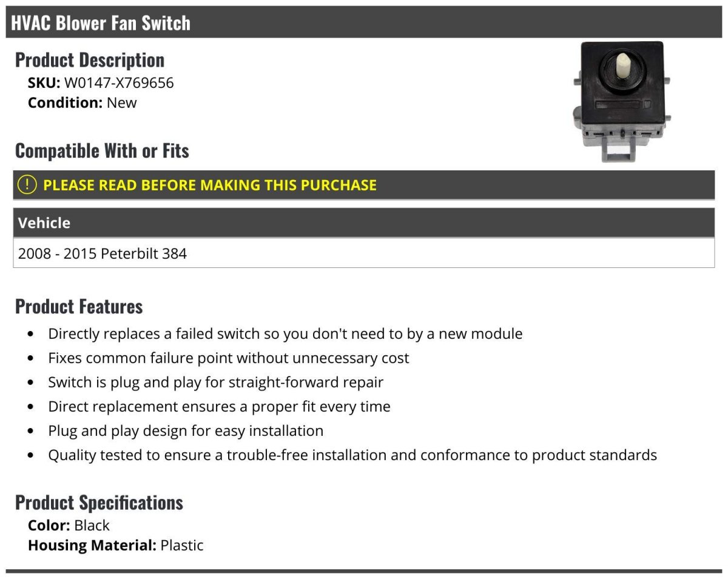Select the 2008 - 2015 Peterbilt 384 row
The width and height of the screenshot is (728, 579).
103,253
